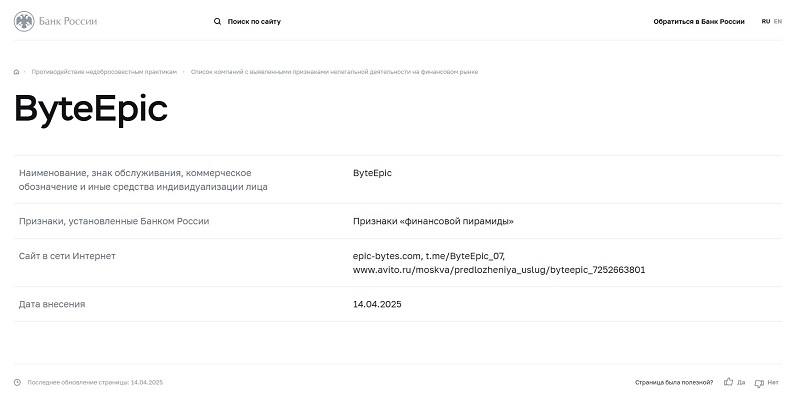800x400 pixels.
Task: Open breadcrumb 'Список компаний с выявленными признаками'
Action: (334, 72)
